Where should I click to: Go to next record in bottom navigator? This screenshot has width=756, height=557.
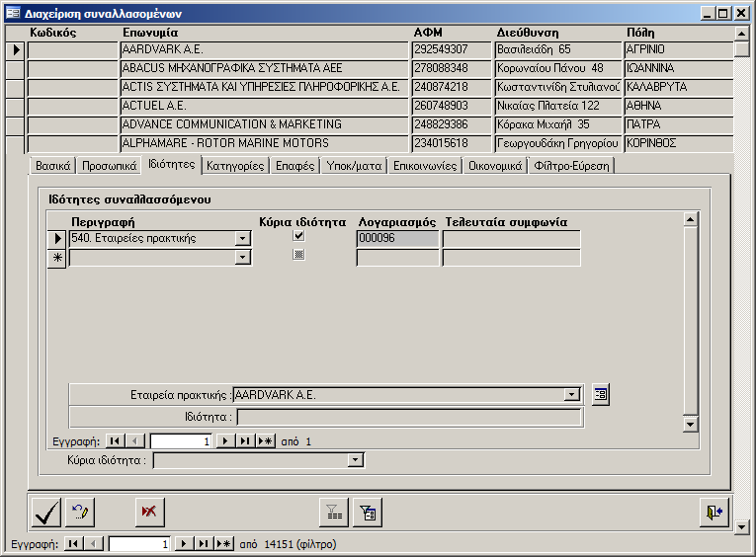point(182,544)
